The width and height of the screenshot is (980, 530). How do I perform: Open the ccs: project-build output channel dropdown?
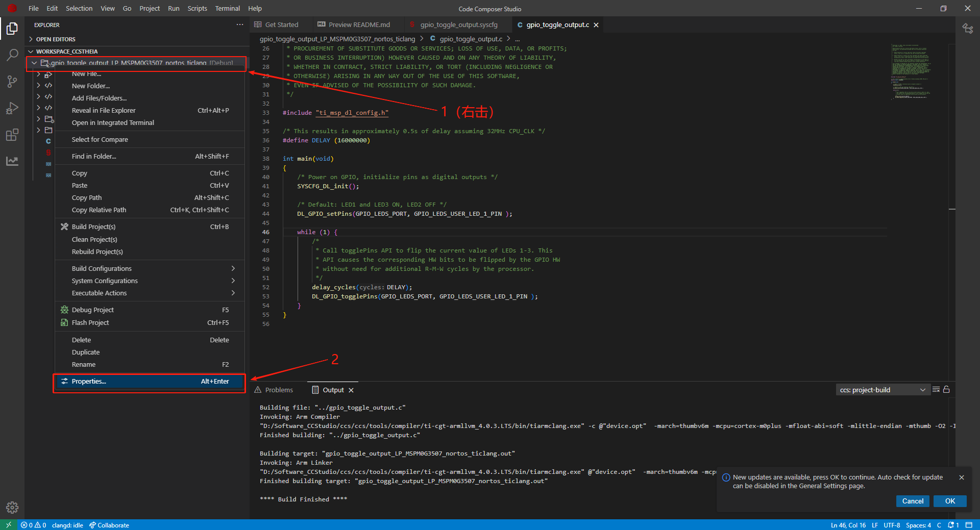pyautogui.click(x=883, y=390)
